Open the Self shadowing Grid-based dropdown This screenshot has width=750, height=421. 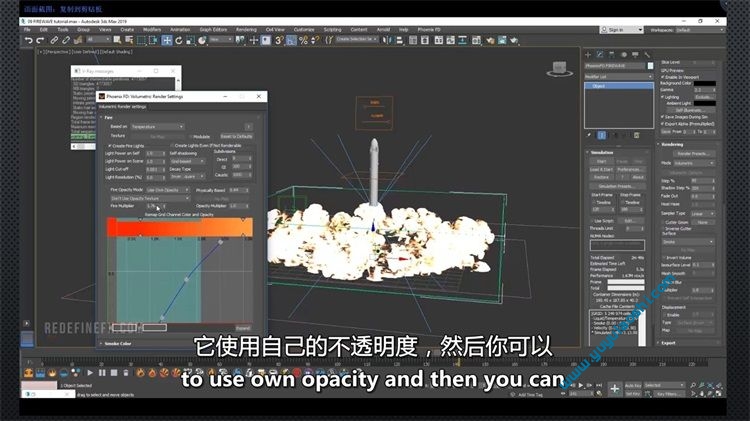(x=187, y=161)
